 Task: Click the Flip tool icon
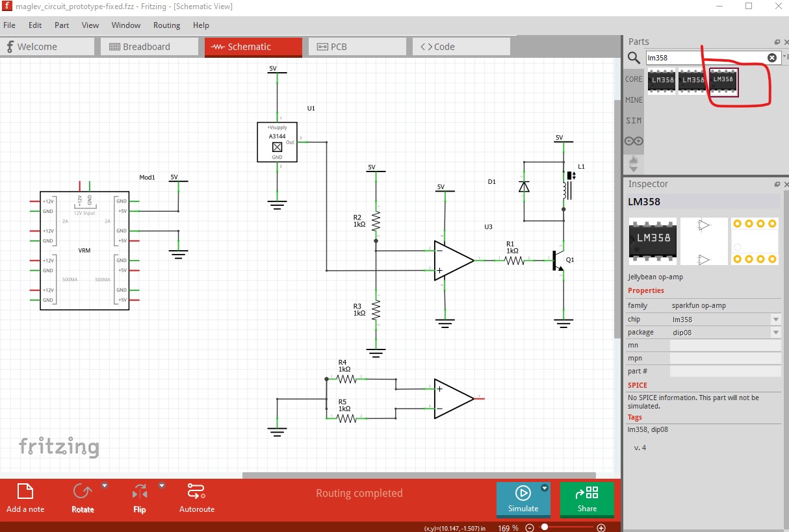140,492
